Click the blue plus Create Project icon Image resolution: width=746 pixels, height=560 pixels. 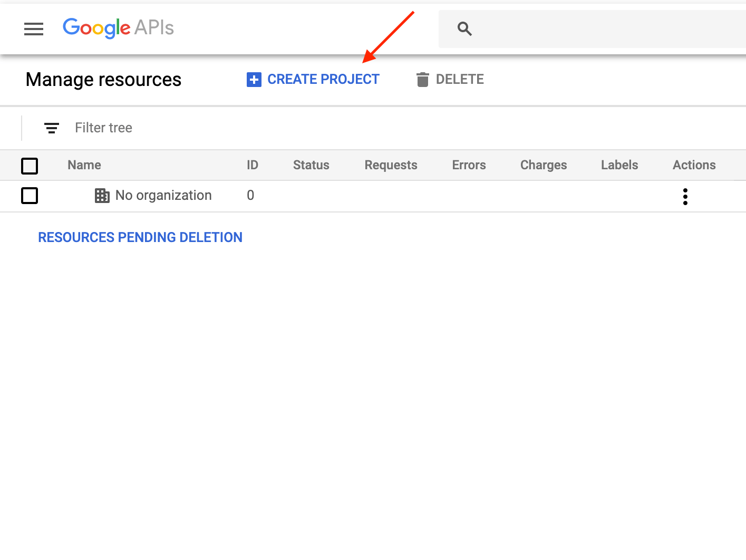tap(254, 80)
